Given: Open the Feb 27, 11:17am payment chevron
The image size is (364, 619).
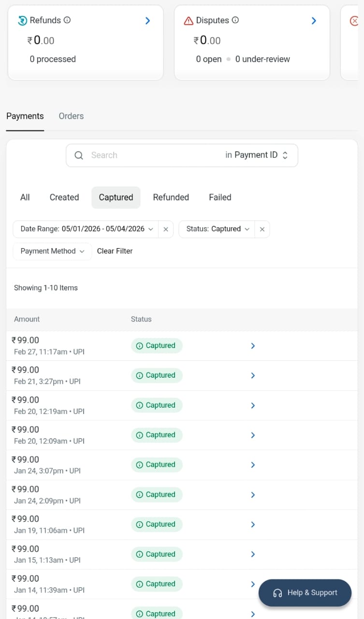Looking at the screenshot, I should pos(253,346).
